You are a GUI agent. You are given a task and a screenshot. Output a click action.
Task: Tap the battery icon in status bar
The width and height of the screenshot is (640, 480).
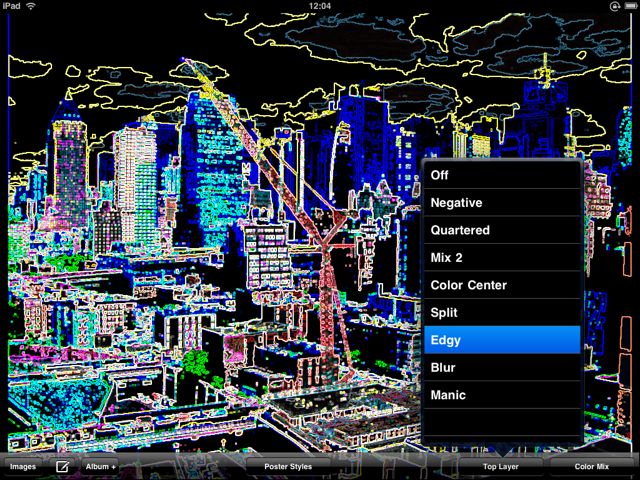pos(630,6)
